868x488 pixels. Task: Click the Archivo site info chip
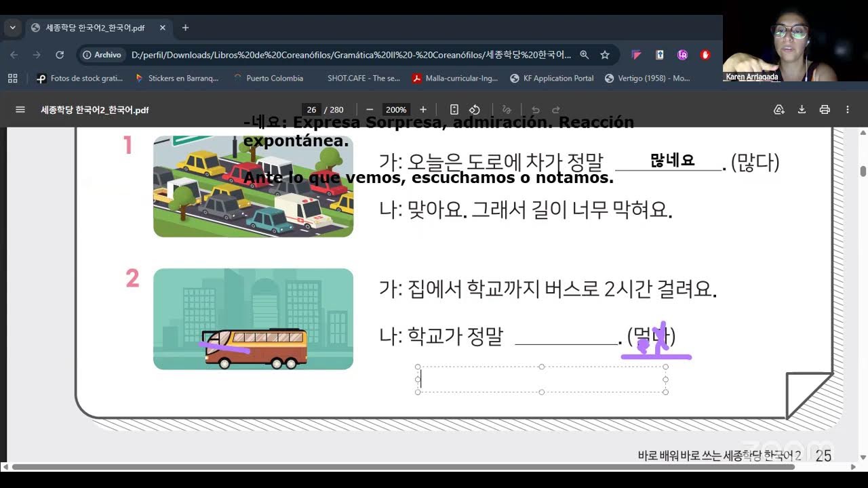pyautogui.click(x=102, y=55)
